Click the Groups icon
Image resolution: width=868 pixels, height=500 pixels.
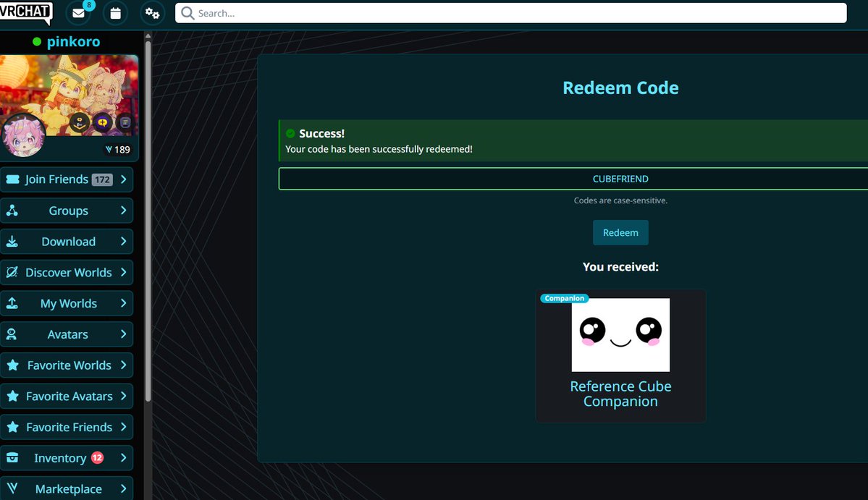coord(12,210)
